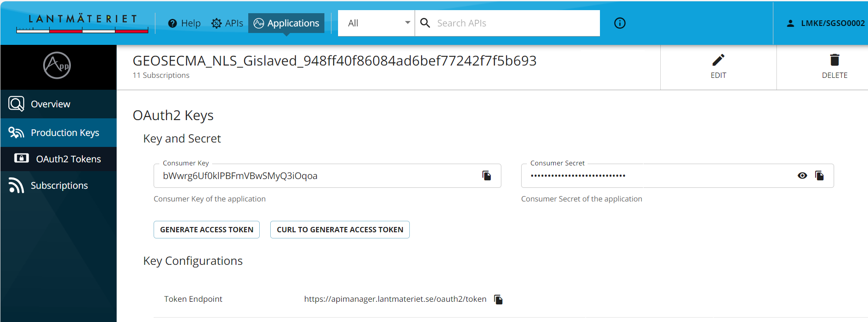Click the App logo in sidebar
The width and height of the screenshot is (868, 322).
57,66
